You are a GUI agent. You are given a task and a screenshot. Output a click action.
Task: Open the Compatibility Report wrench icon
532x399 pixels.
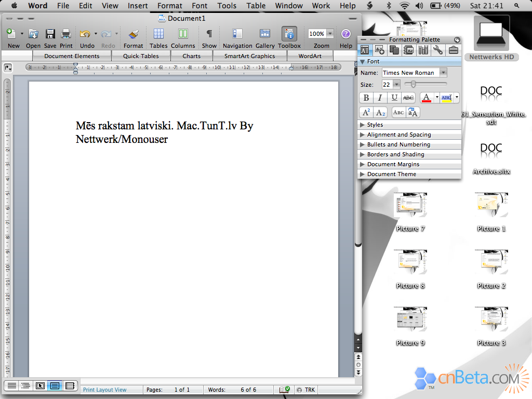click(x=437, y=50)
